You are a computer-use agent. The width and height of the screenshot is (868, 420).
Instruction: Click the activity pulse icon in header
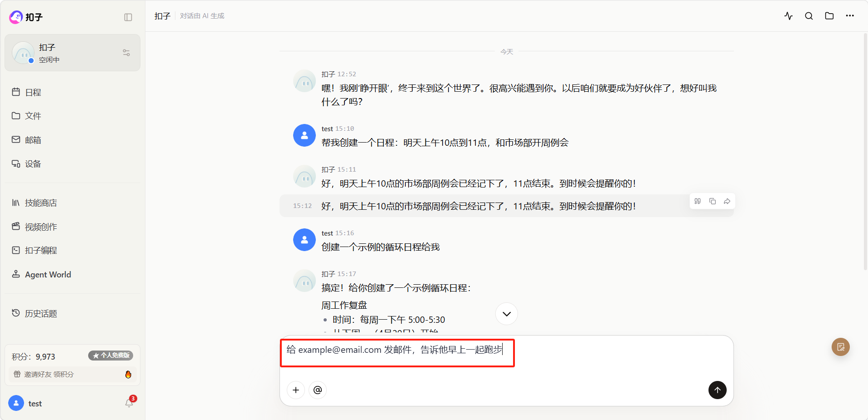pos(788,16)
